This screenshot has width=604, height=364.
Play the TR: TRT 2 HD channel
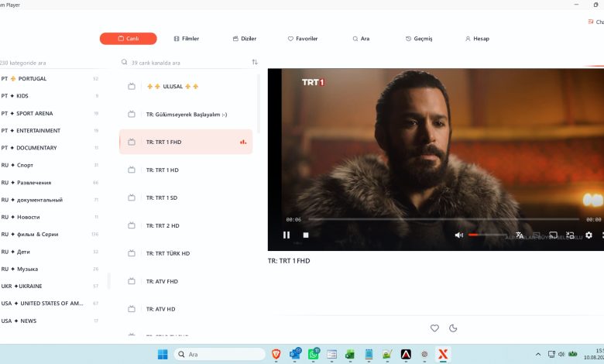click(186, 225)
